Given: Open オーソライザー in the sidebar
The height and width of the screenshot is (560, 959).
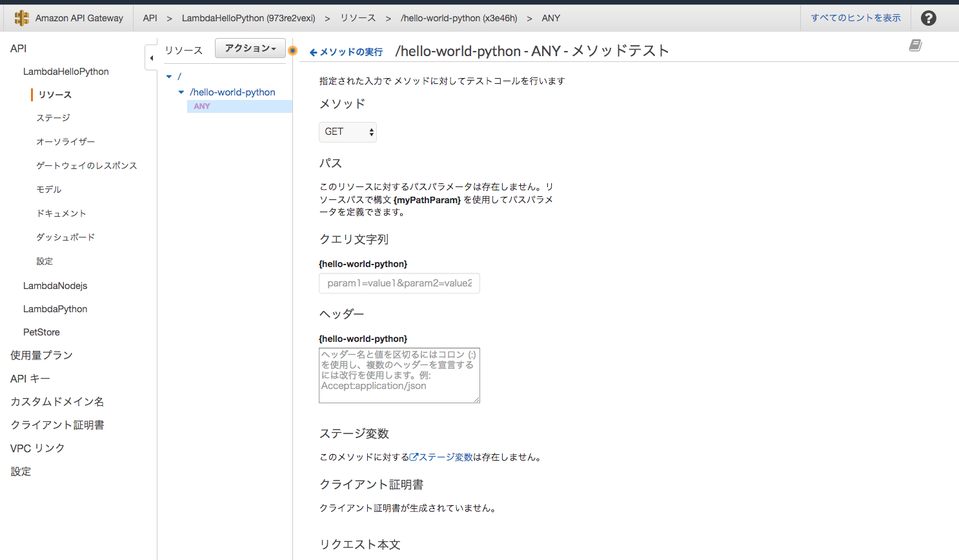Looking at the screenshot, I should point(65,142).
